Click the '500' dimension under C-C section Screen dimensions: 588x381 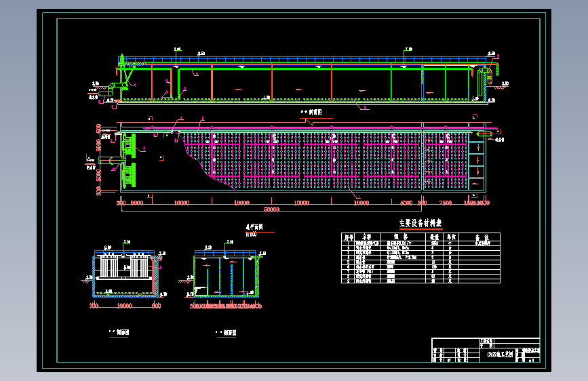click(157, 306)
